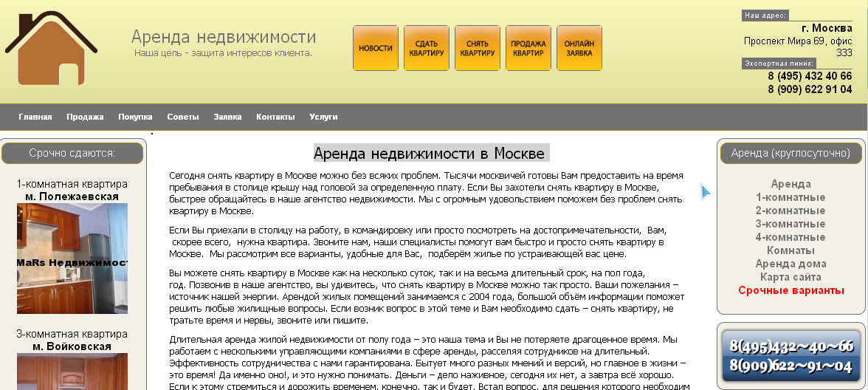Click the heading Аренда недвижимости в Москве
Viewport: 868px width, 390px height.
pos(431,153)
